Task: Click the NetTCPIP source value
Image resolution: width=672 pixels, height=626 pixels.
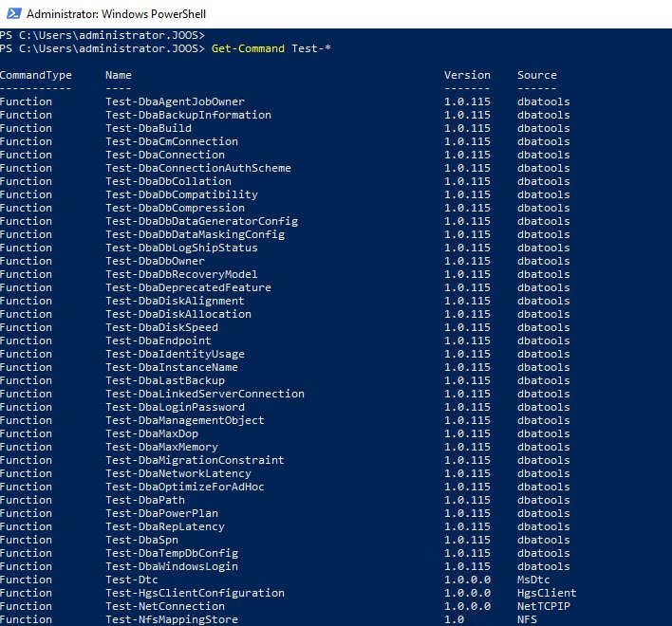Action: pos(540,606)
